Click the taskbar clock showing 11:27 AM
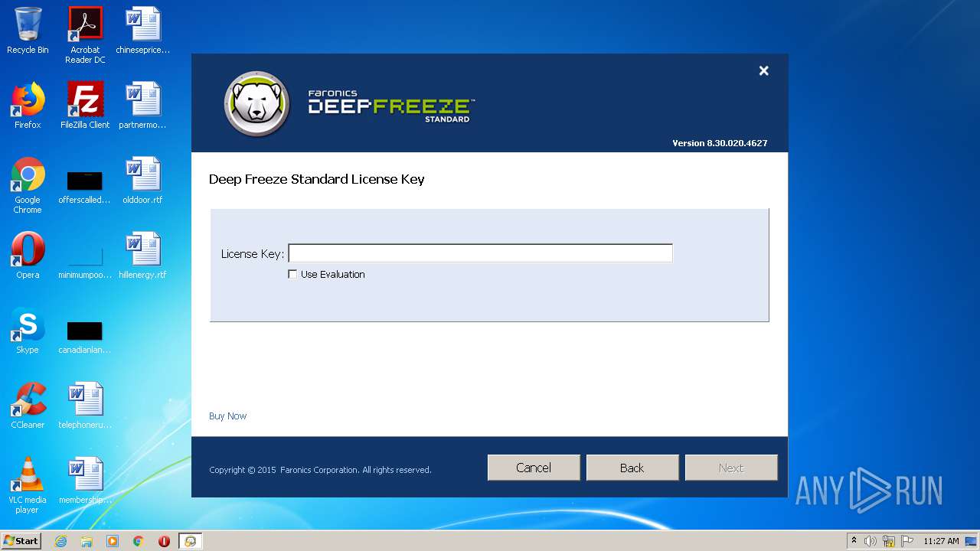980x551 pixels. coord(941,541)
